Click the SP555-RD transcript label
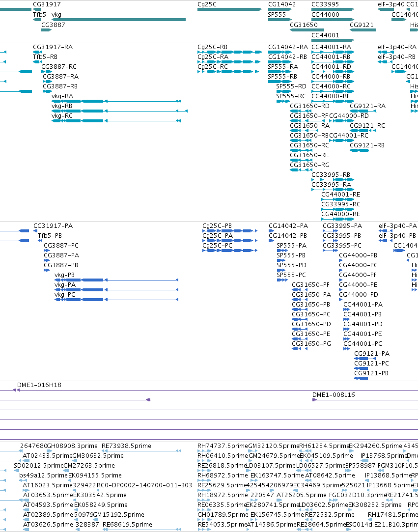Viewport: 418px width, 532px height. point(291,86)
